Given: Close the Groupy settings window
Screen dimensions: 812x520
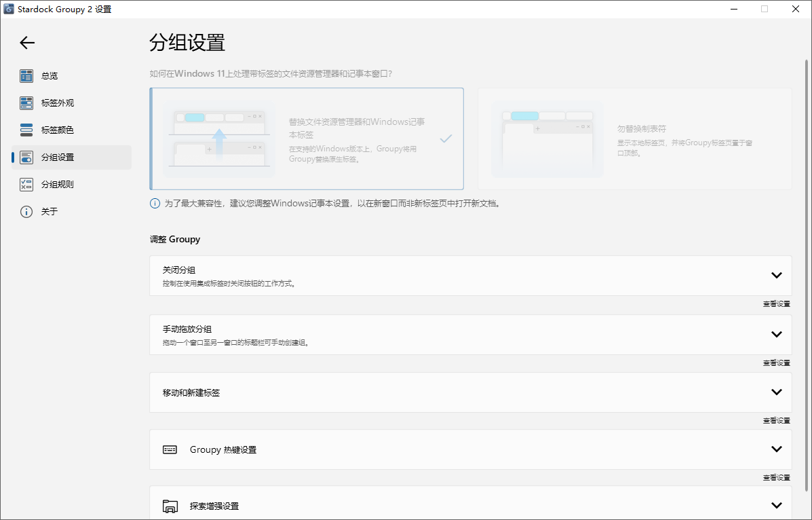Looking at the screenshot, I should point(796,9).
